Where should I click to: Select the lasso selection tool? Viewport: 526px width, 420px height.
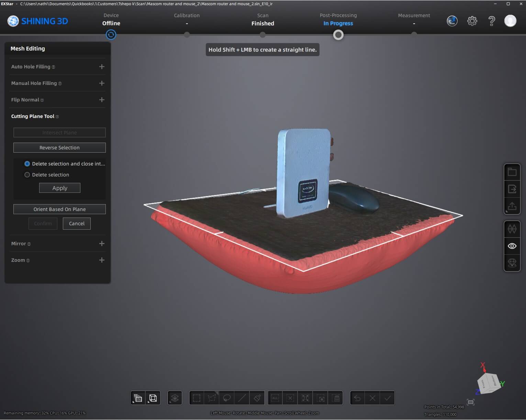[x=227, y=398]
